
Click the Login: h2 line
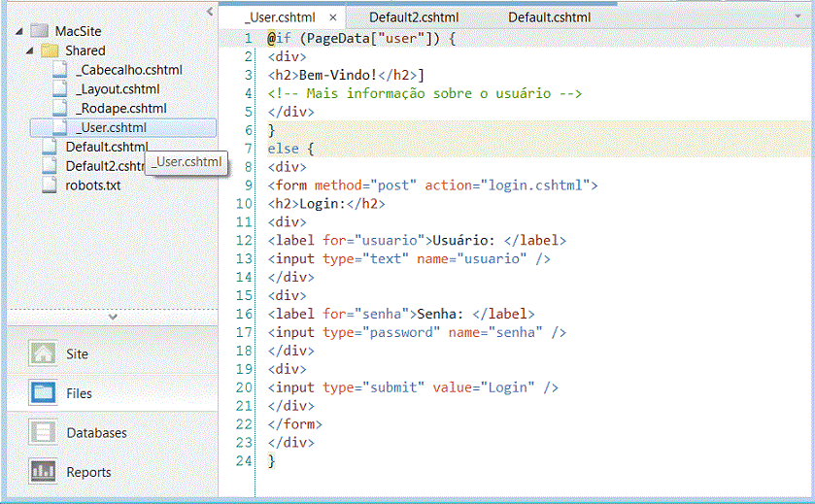pos(326,204)
